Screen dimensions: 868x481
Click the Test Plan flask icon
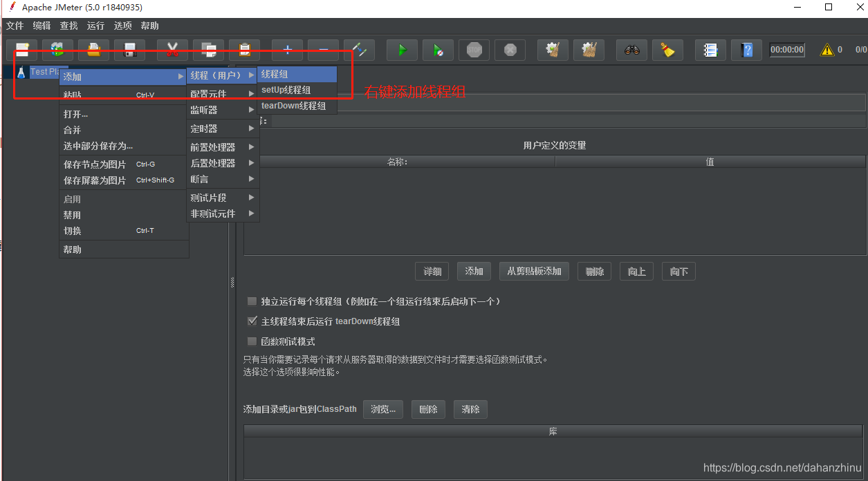pyautogui.click(x=21, y=72)
